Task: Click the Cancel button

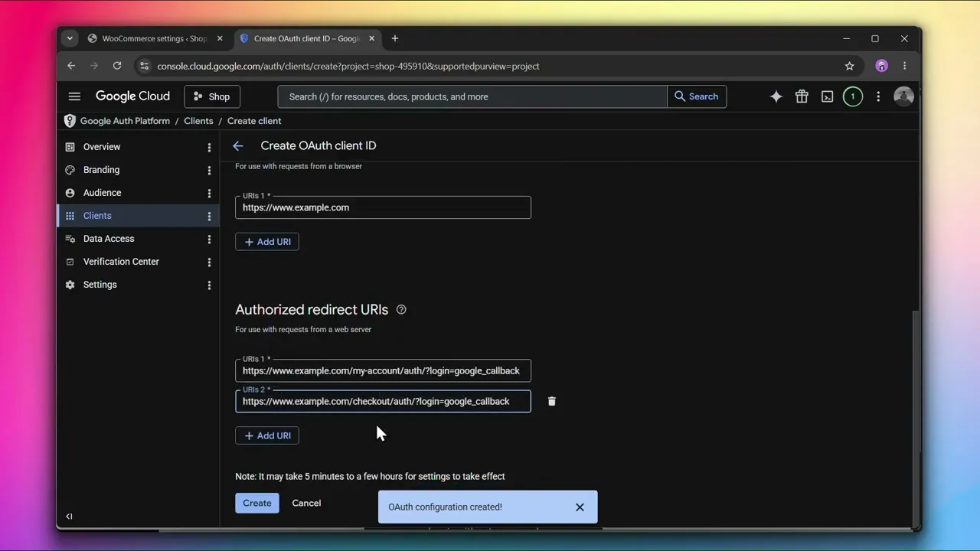Action: 306,503
